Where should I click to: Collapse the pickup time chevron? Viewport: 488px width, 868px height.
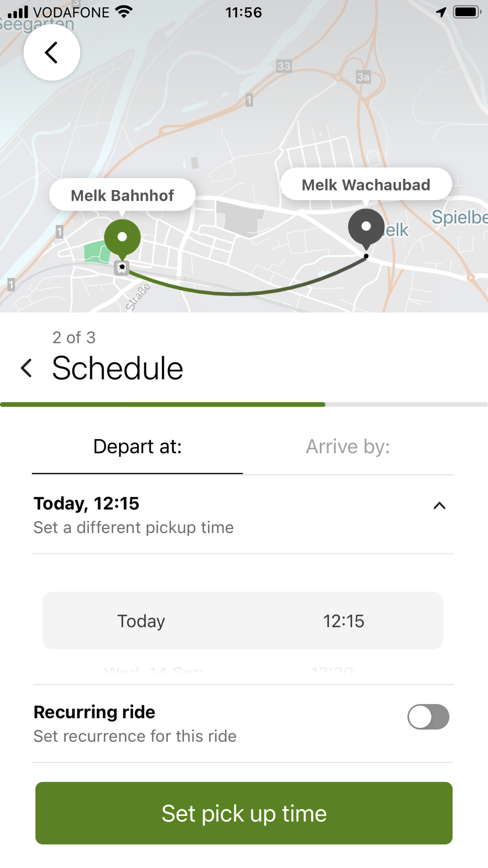[x=439, y=506]
